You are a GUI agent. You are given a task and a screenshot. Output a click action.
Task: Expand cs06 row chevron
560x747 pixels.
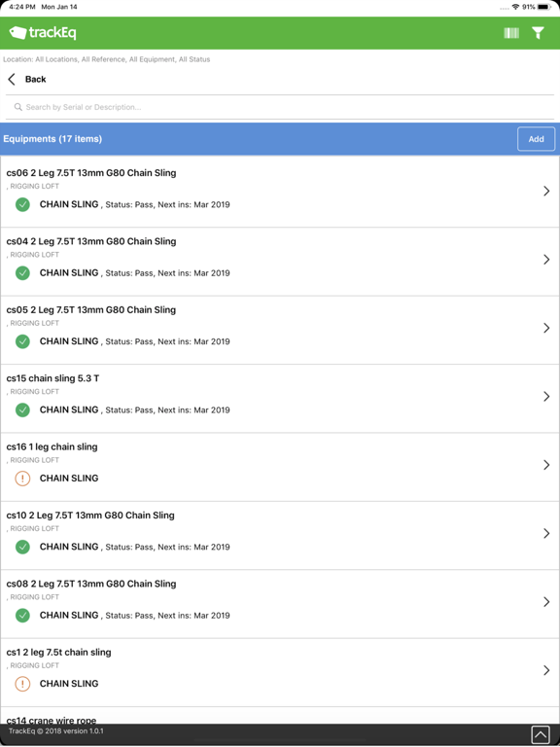pos(546,191)
